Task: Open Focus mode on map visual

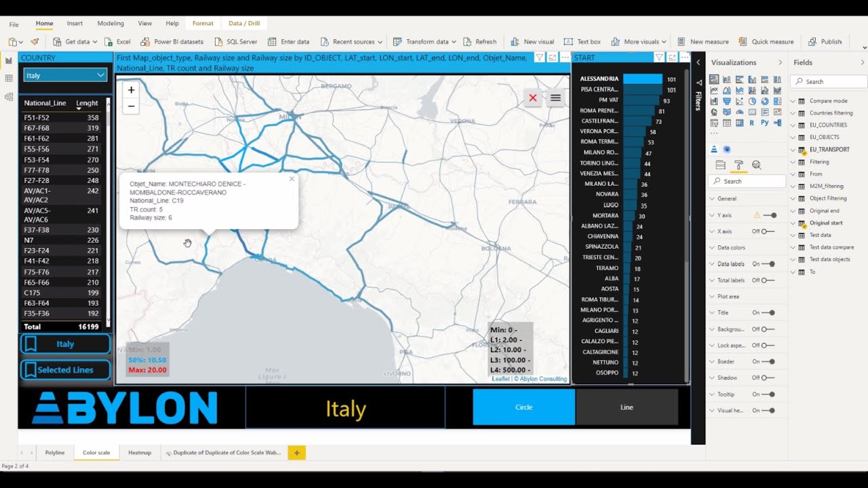Action: 553,58
